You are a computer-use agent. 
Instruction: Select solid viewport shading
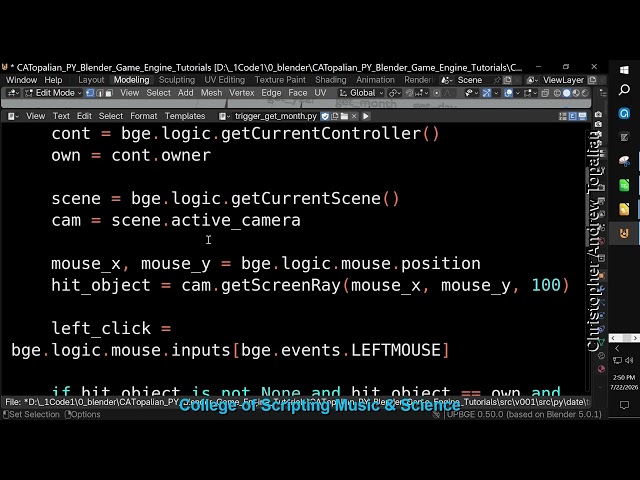pyautogui.click(x=567, y=93)
